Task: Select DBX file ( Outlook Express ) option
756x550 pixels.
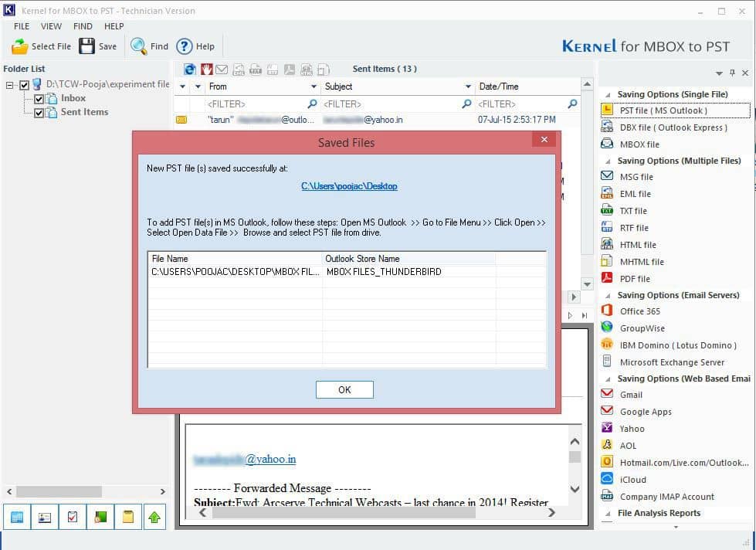Action: (x=673, y=127)
